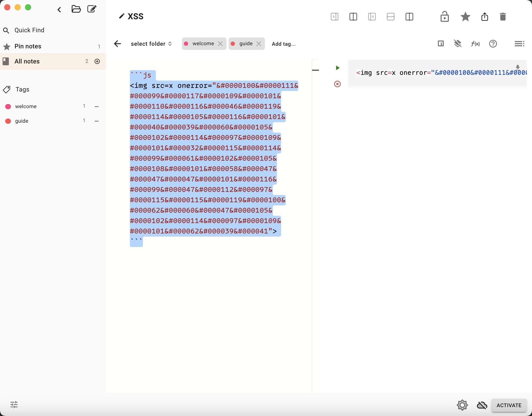The height and width of the screenshot is (416, 532).
Task: Pin the note with the star icon
Action: point(465,17)
